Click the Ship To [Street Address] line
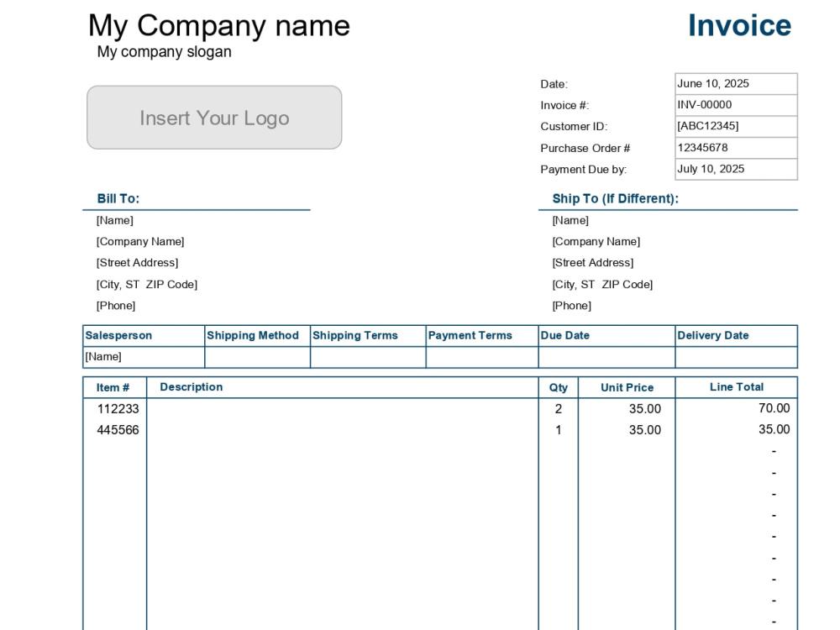Viewport: 840px width, 630px height. (593, 263)
